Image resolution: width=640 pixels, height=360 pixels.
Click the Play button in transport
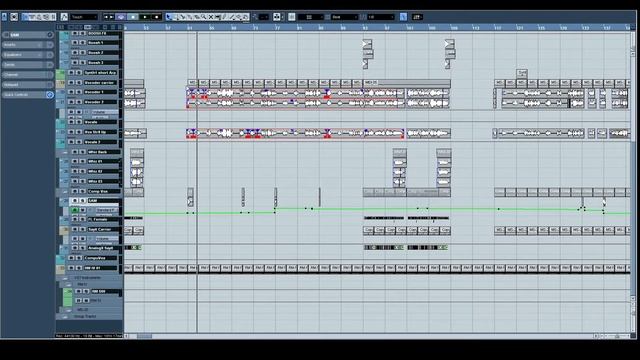(145, 17)
